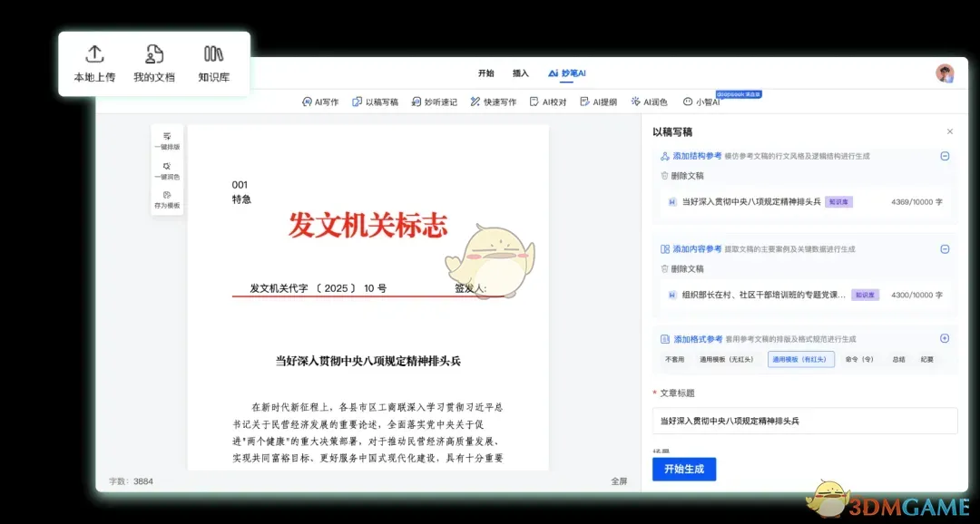Click the 本地上传 upload option
980x524 pixels.
(x=93, y=62)
